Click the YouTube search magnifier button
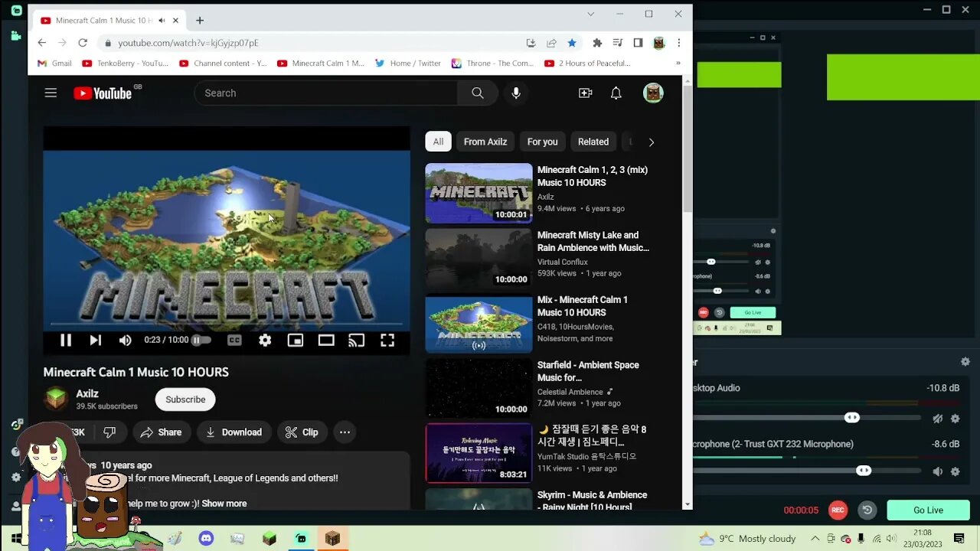The image size is (980, 551). (x=478, y=93)
